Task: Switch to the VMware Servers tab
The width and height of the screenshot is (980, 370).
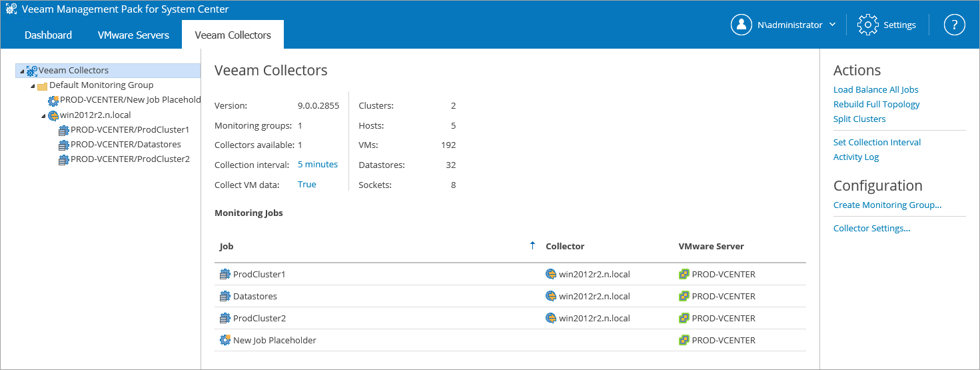Action: click(x=133, y=35)
